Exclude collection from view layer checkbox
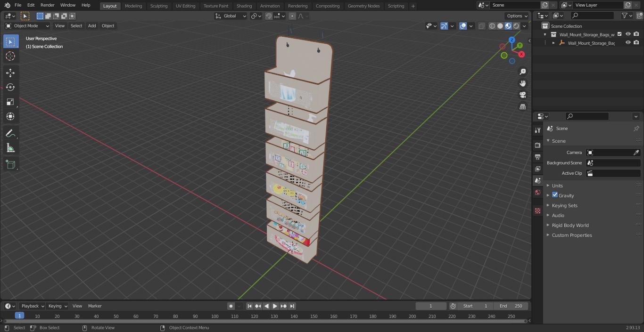Image resolution: width=644 pixels, height=332 pixels. coord(619,34)
